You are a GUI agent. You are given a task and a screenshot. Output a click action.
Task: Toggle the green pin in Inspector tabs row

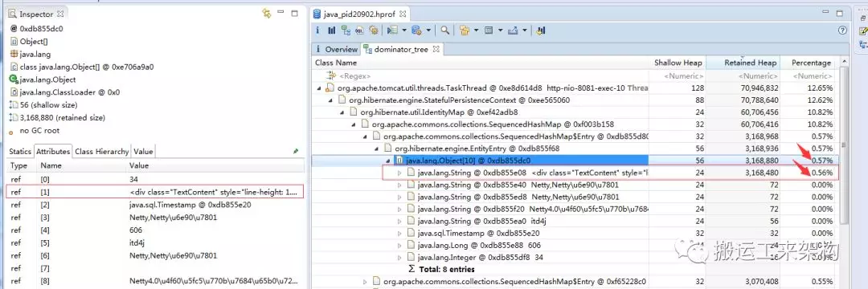(296, 151)
